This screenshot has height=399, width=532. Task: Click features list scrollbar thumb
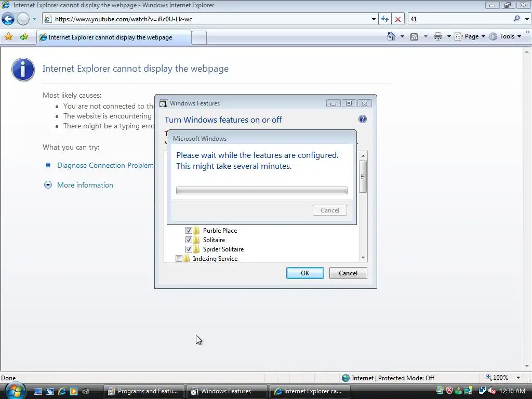coord(363,177)
